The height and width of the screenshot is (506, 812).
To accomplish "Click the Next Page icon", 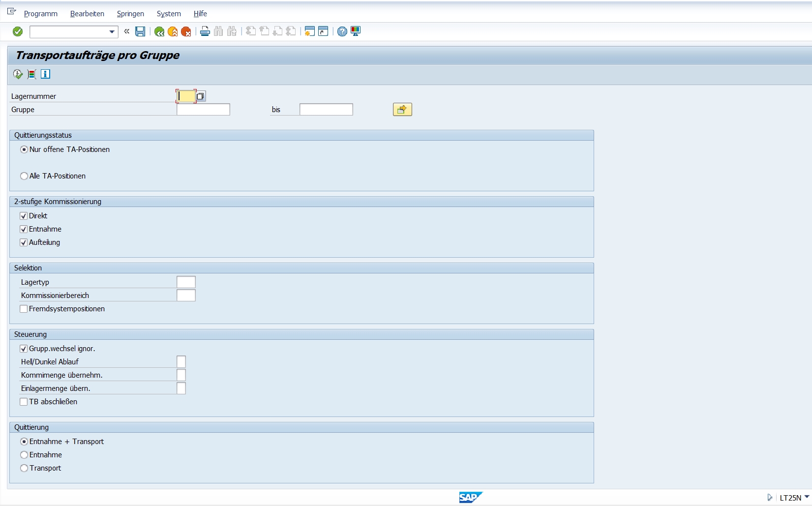I will pyautogui.click(x=277, y=31).
